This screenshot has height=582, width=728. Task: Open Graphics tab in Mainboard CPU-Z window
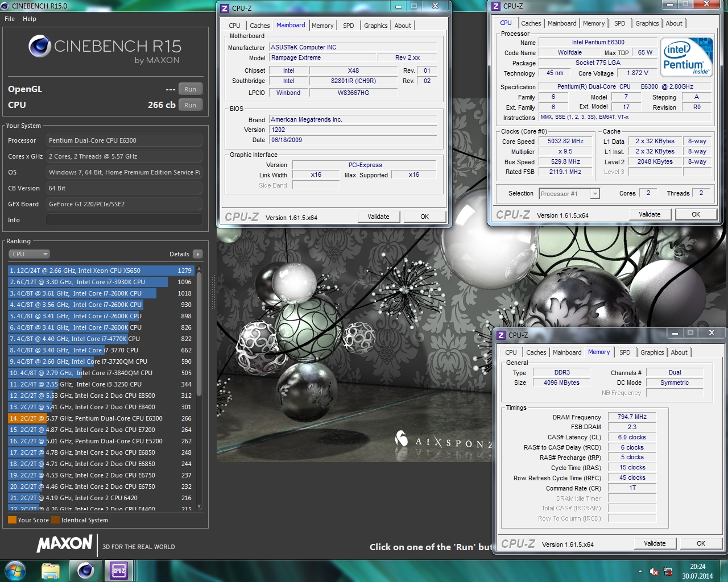[375, 26]
